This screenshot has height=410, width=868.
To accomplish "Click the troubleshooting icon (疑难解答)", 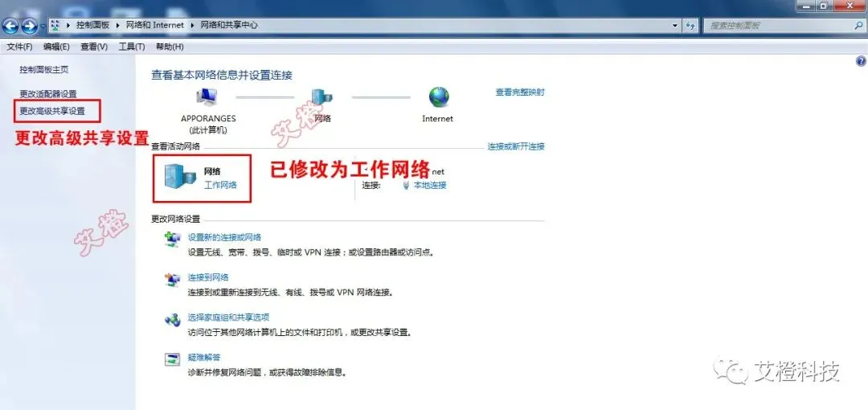I will tap(172, 359).
